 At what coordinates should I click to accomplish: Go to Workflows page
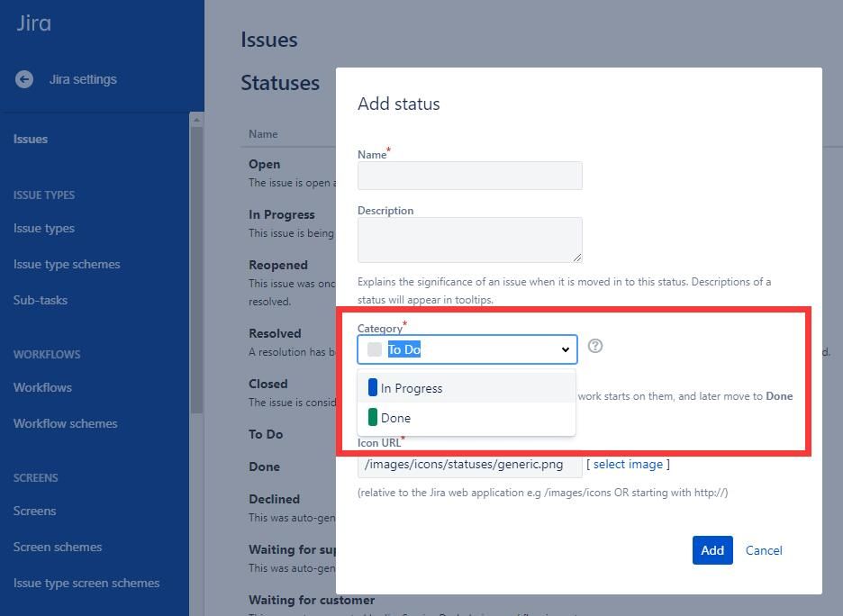42,387
